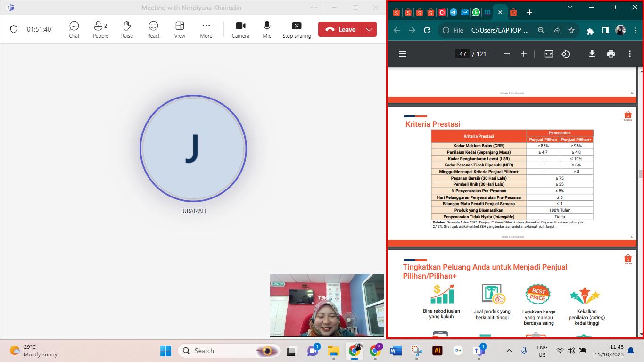Open the React emoji options
This screenshot has width=644, height=362.
[x=153, y=29]
